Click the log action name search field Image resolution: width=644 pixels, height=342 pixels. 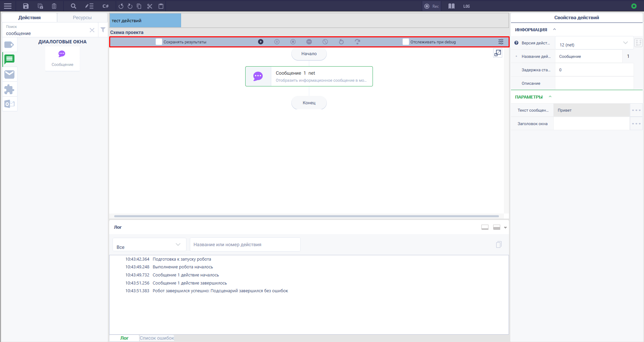pyautogui.click(x=245, y=244)
